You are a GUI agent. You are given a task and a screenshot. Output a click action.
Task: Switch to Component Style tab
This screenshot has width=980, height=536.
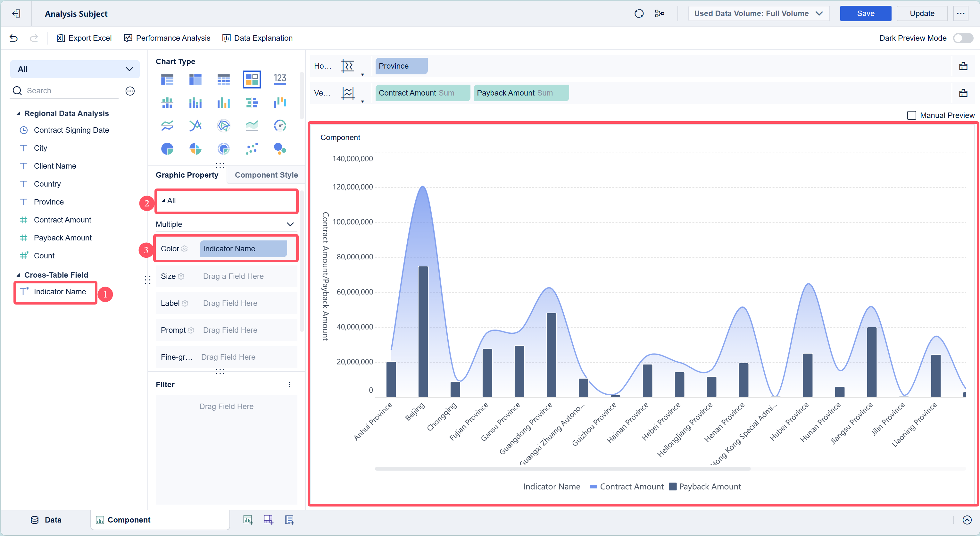(x=266, y=175)
